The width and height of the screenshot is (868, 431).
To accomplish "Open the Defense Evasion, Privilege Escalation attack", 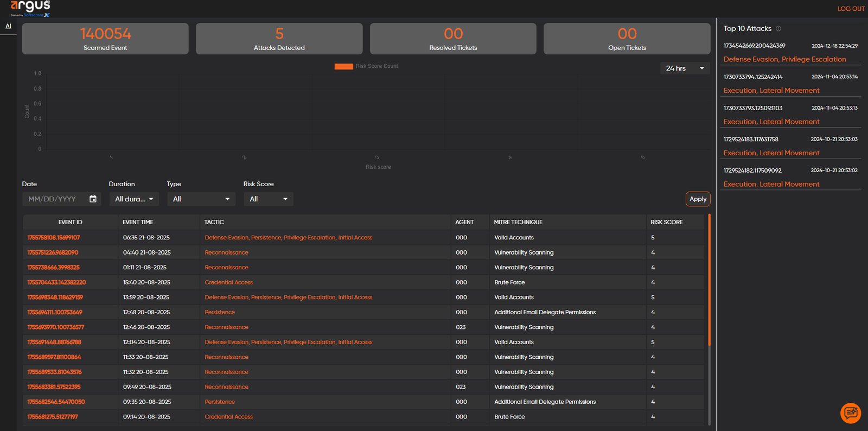I will point(784,59).
